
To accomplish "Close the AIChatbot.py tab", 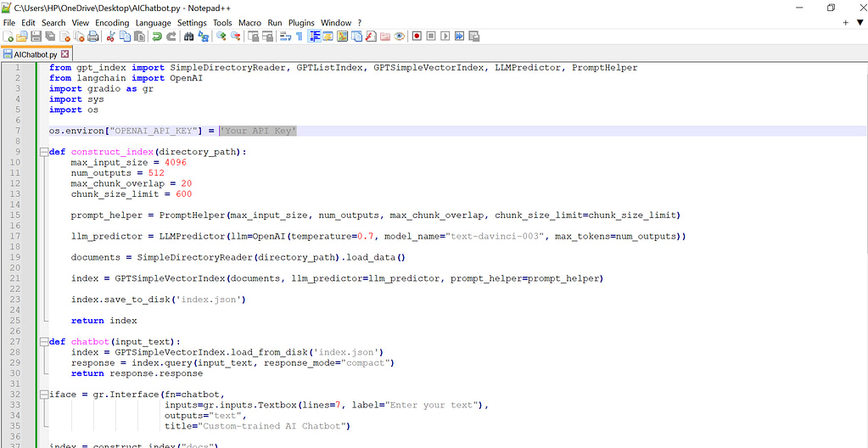I will coord(64,54).
